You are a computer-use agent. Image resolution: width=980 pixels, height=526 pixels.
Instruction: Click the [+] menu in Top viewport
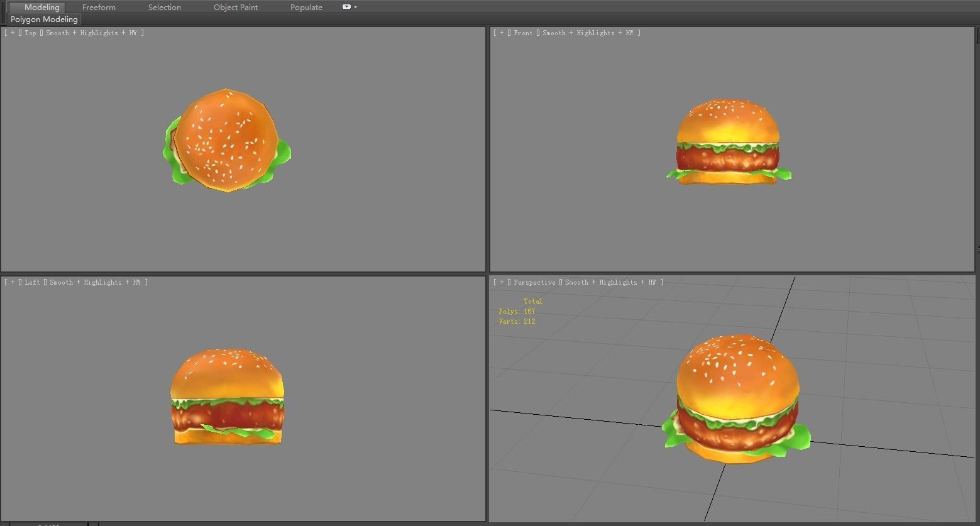point(13,33)
